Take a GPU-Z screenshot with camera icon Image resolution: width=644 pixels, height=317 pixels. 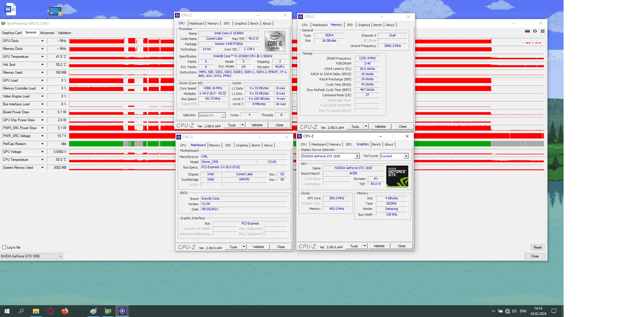527,31
